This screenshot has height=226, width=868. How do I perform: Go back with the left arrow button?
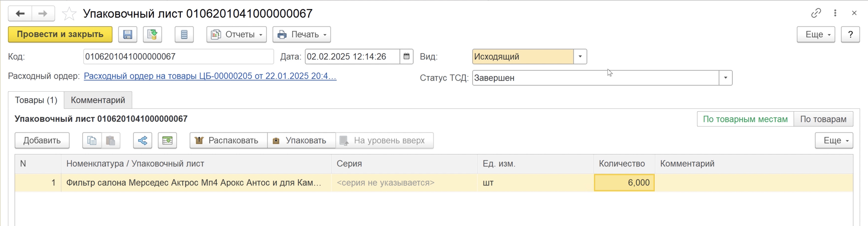[20, 14]
